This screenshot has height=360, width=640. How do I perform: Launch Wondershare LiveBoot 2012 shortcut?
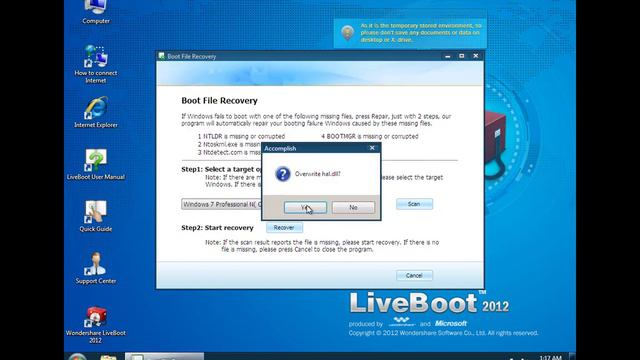[x=96, y=324]
